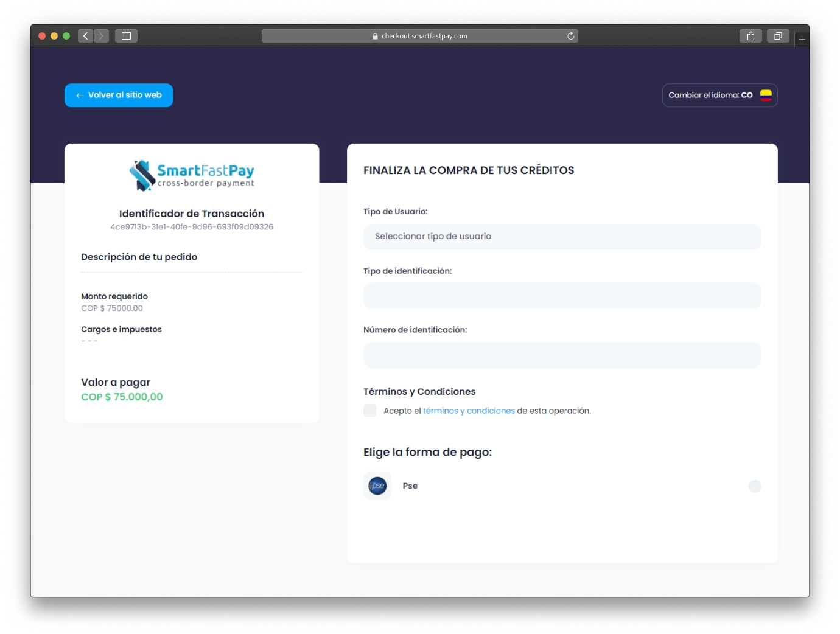The width and height of the screenshot is (840, 634).
Task: Select the Pse payment radio button
Action: pyautogui.click(x=755, y=486)
